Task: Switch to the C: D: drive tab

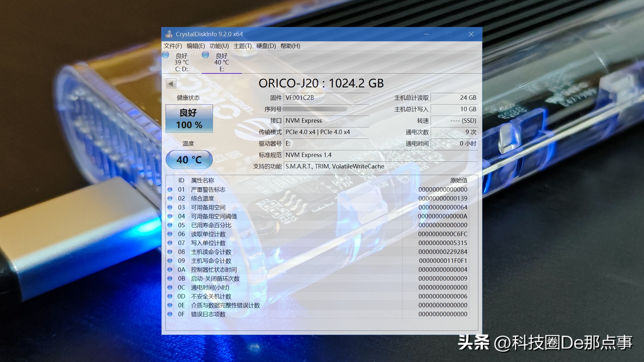Action: [x=181, y=62]
